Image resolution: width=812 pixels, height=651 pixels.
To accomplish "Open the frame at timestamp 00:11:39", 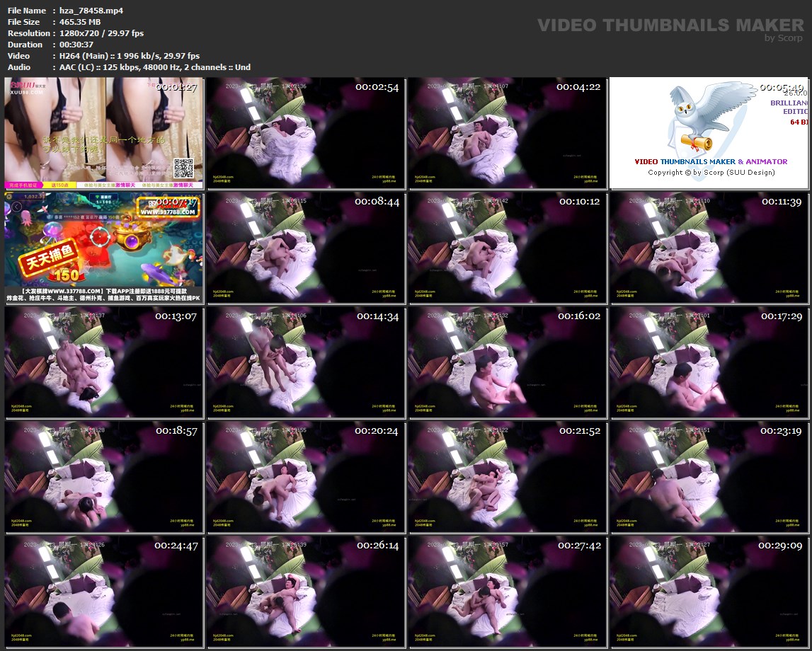I will point(709,248).
